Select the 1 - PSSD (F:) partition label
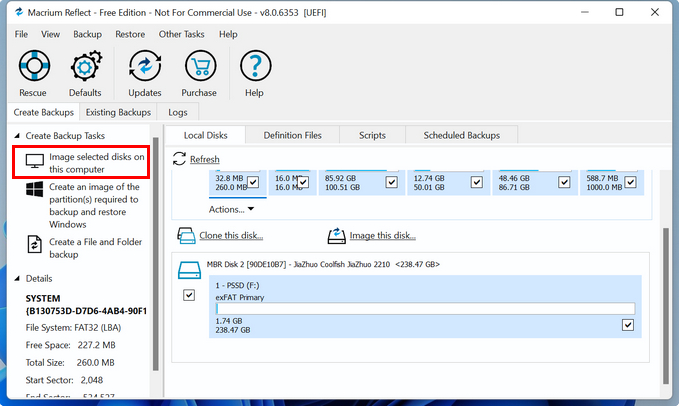This screenshot has width=679, height=406. coord(237,285)
